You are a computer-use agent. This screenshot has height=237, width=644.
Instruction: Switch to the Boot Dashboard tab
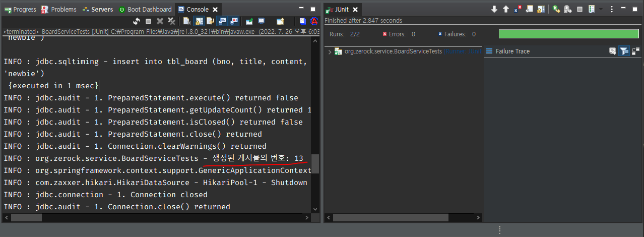click(145, 9)
